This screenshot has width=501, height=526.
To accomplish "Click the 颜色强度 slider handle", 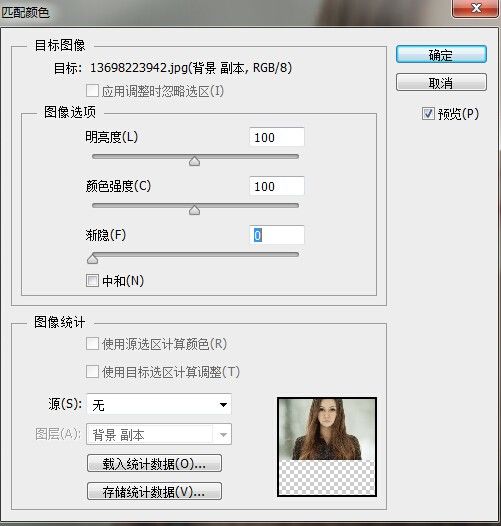I will (x=194, y=210).
